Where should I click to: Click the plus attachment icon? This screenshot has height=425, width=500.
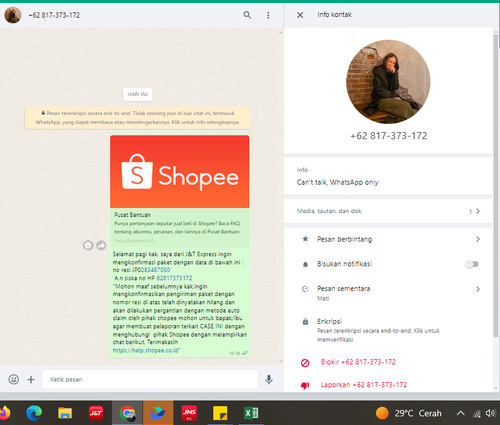(31, 379)
